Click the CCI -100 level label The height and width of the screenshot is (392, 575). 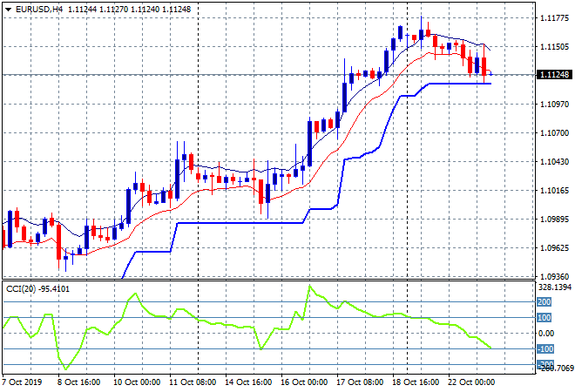pos(545,348)
